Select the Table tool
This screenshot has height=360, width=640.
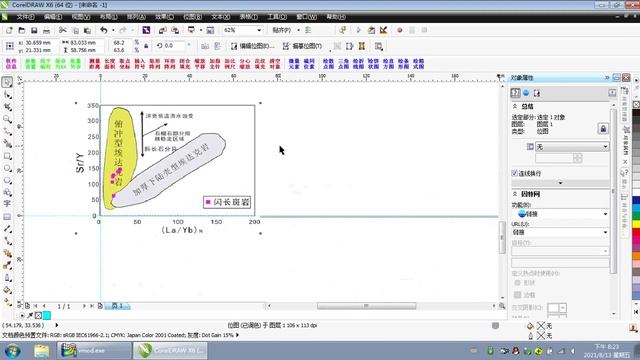click(7, 216)
